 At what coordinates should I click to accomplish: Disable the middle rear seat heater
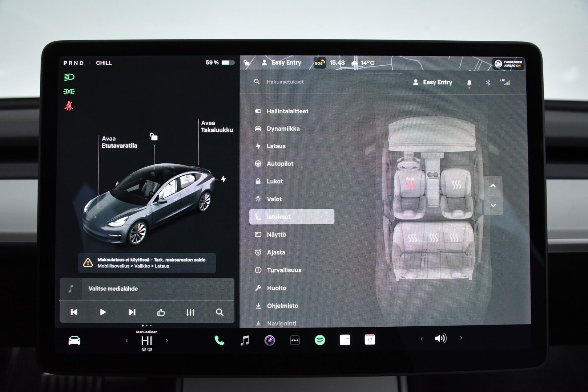[x=434, y=237]
